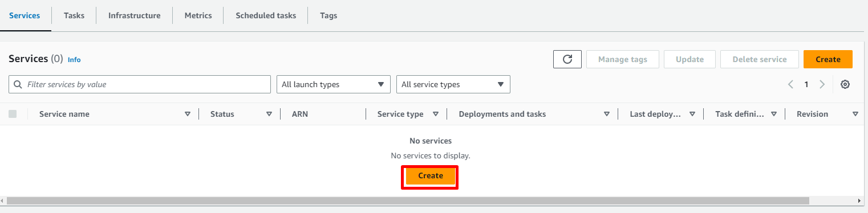Click the refresh services icon button
Image resolution: width=868 pixels, height=213 pixels.
pyautogui.click(x=567, y=59)
